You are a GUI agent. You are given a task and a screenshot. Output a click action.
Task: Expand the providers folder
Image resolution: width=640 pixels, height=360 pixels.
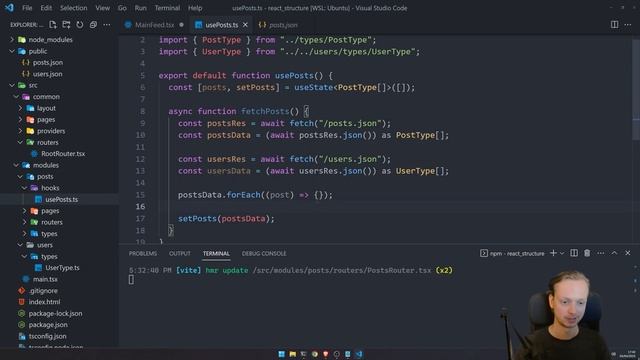(51, 131)
